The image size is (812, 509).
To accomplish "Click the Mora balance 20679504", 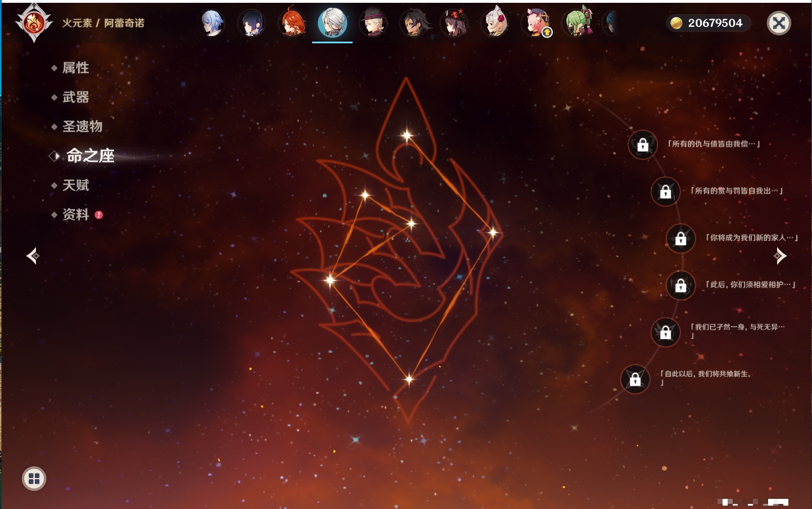I will pyautogui.click(x=708, y=23).
